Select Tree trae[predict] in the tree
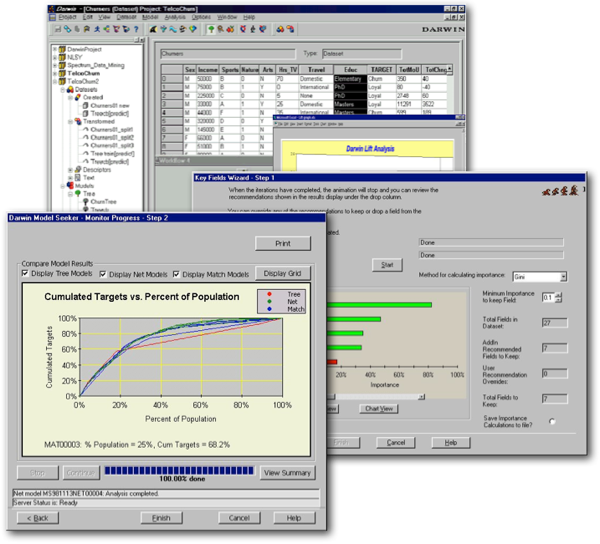Screen dimensions: 600x544 (x=112, y=153)
